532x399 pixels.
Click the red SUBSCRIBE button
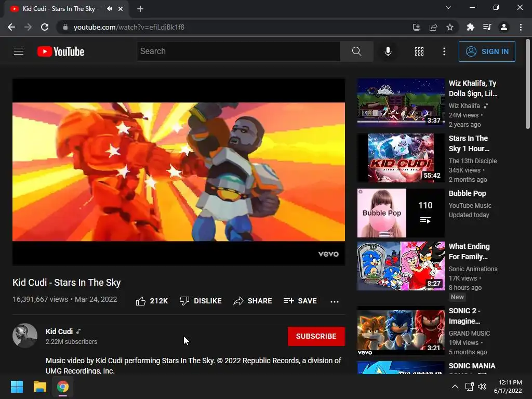[x=316, y=336]
